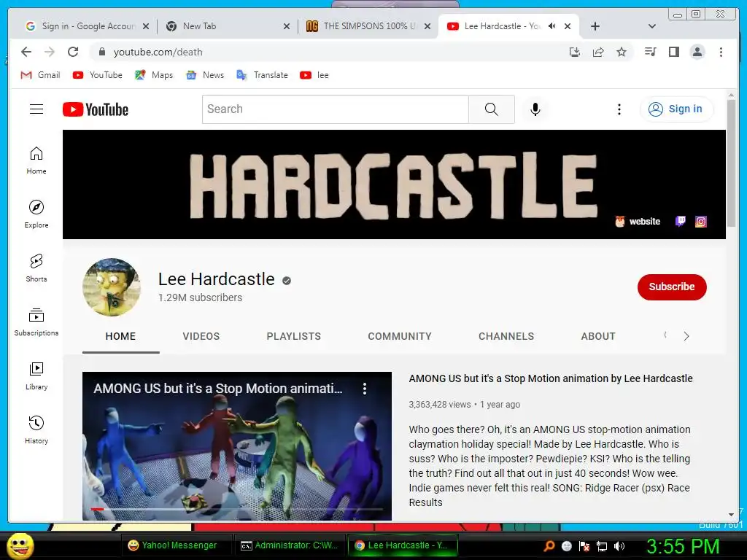Click the Subscribe button
This screenshot has width=747, height=560.
(x=672, y=287)
